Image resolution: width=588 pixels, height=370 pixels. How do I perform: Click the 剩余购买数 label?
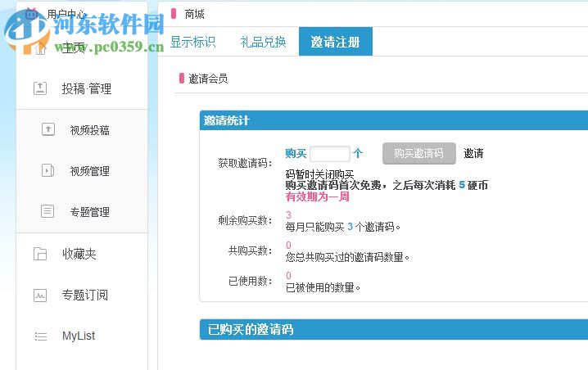point(245,220)
